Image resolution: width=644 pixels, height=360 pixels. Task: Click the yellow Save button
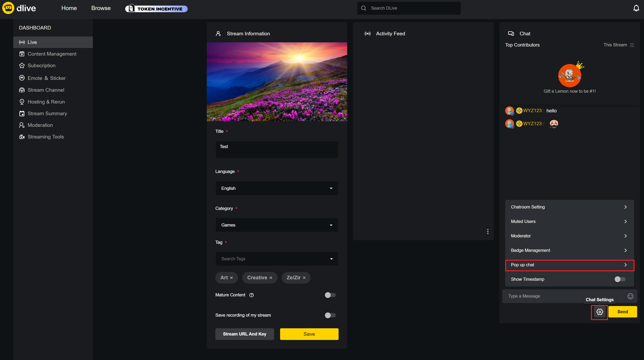click(x=309, y=334)
